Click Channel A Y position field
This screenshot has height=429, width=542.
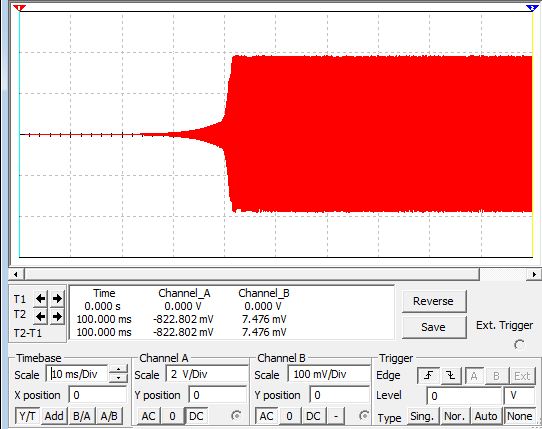point(218,395)
